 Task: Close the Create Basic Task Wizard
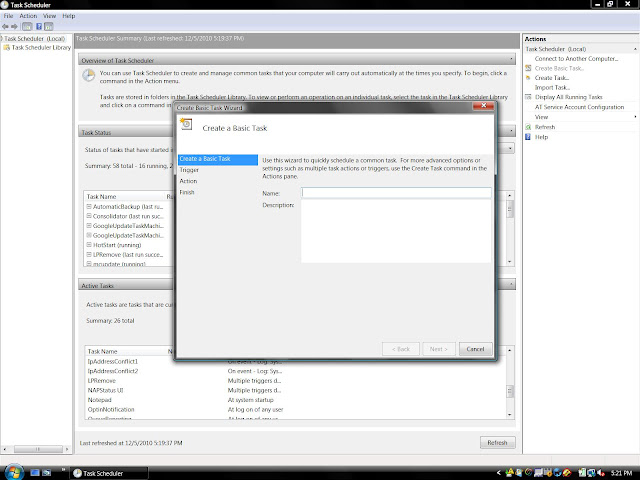tap(483, 106)
